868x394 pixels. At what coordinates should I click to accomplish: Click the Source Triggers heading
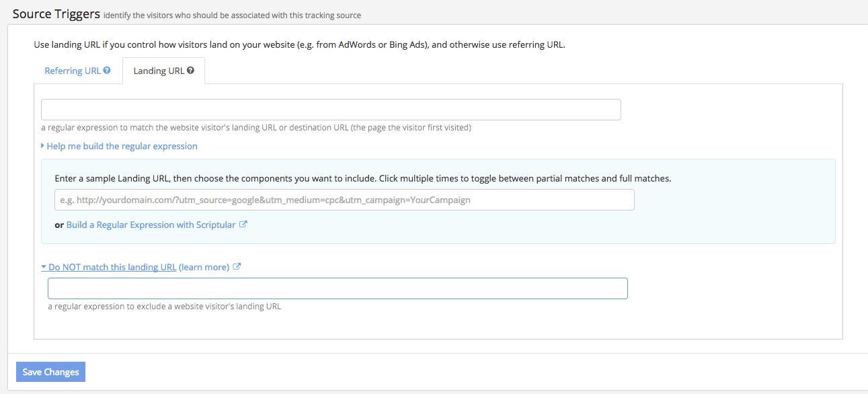[x=56, y=13]
